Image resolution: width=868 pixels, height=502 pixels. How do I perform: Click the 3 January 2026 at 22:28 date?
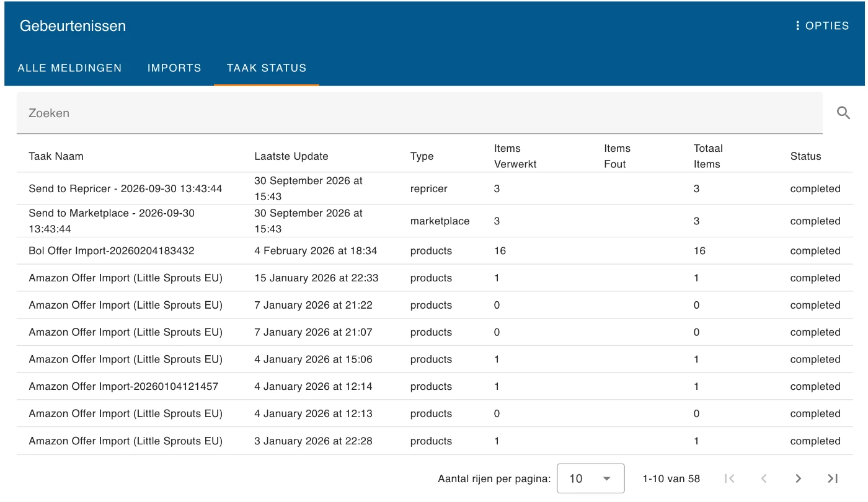pyautogui.click(x=313, y=441)
